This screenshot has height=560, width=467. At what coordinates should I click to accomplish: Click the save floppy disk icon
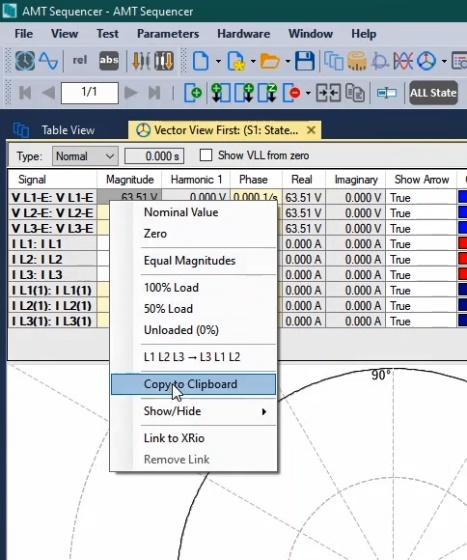click(305, 61)
